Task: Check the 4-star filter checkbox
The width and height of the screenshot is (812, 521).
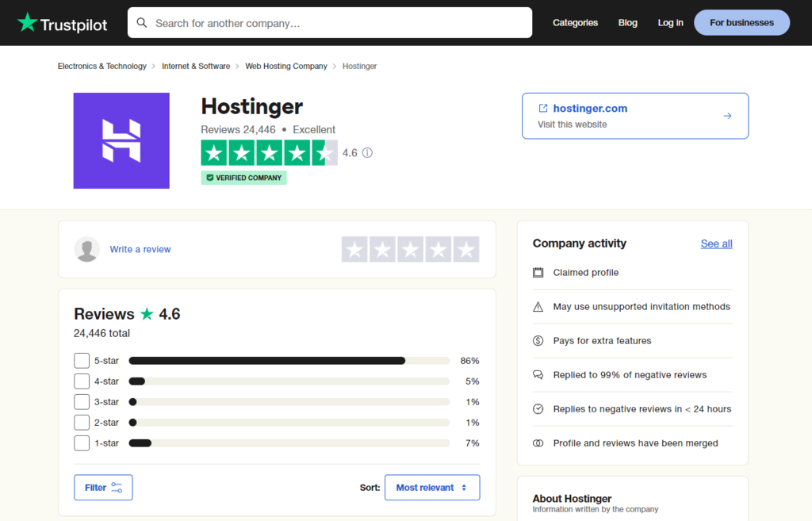Action: pos(82,381)
